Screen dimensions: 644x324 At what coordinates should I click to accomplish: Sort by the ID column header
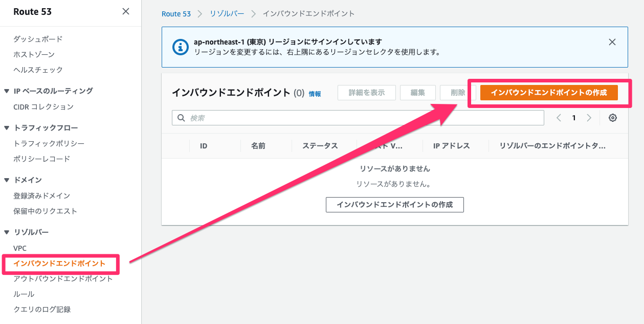[x=204, y=146]
